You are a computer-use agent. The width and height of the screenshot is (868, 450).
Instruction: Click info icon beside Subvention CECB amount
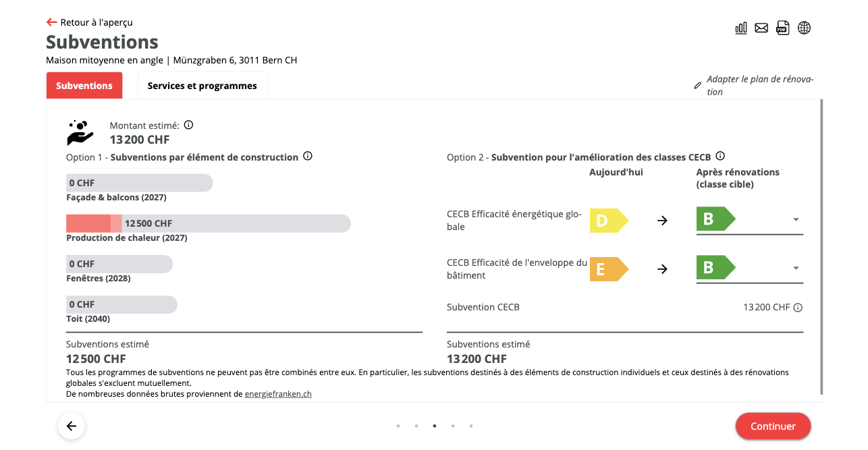click(x=798, y=308)
